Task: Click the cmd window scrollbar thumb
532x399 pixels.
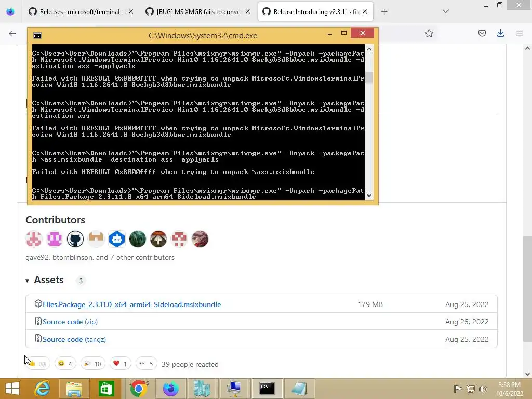Action: click(x=369, y=77)
